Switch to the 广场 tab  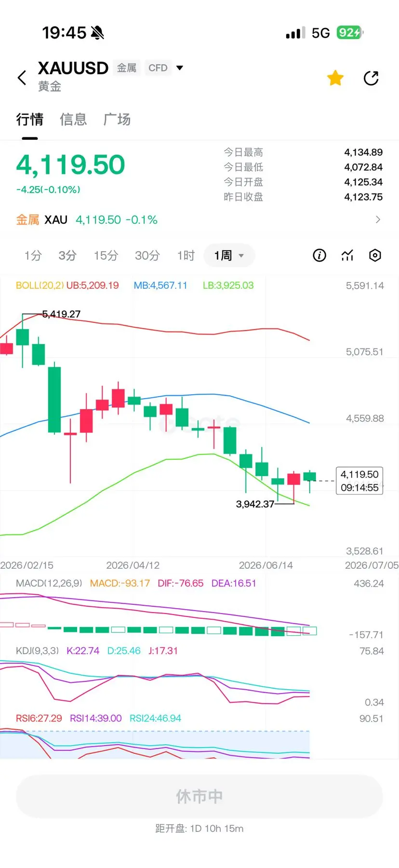(117, 120)
